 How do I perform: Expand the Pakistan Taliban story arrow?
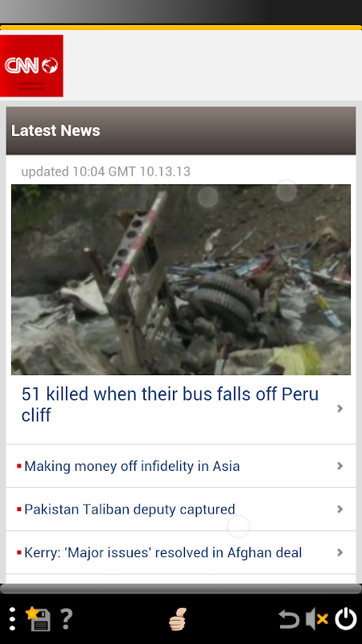[339, 509]
